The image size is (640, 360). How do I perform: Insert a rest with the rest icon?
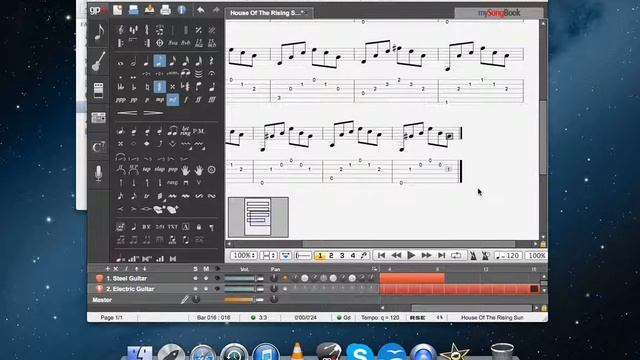pyautogui.click(x=211, y=62)
